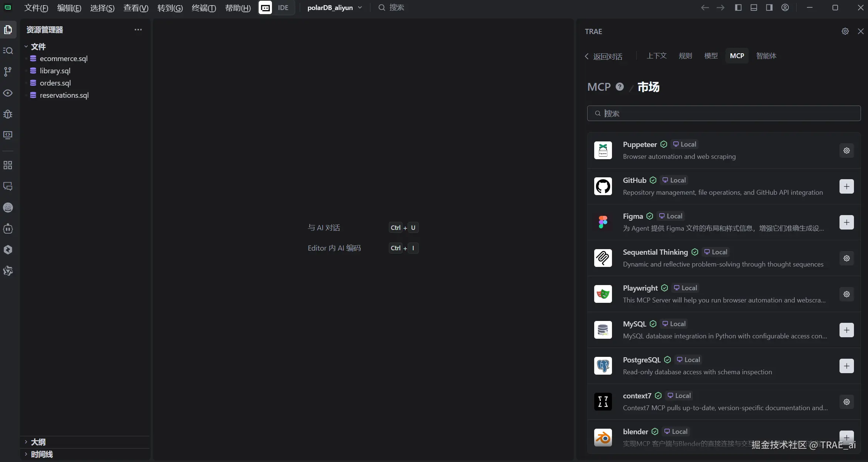Toggle the primary sidebar layout icon
This screenshot has height=462, width=868.
click(738, 7)
